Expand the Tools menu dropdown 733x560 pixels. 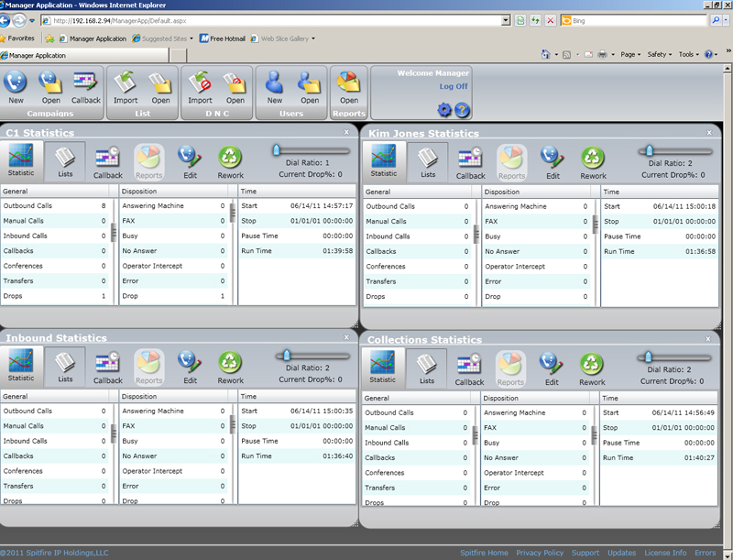pos(689,54)
